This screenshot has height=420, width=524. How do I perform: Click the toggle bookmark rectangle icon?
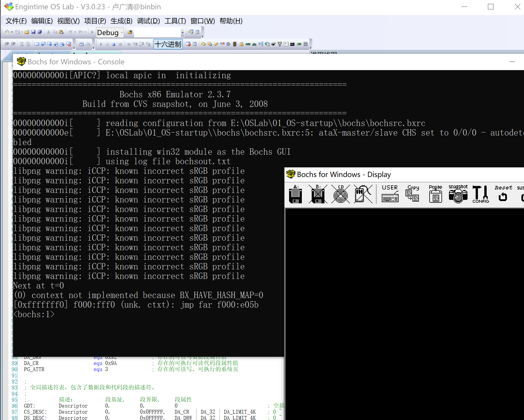tap(37, 44)
